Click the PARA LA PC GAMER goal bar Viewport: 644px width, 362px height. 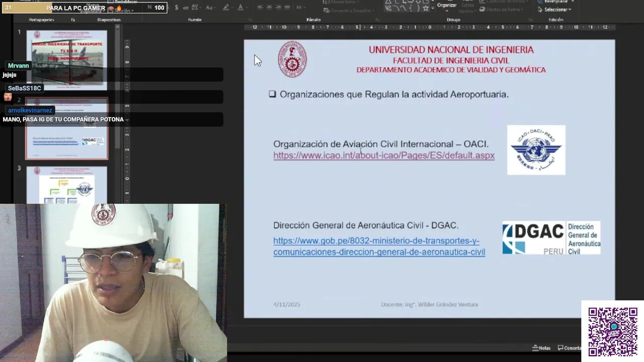tap(85, 8)
